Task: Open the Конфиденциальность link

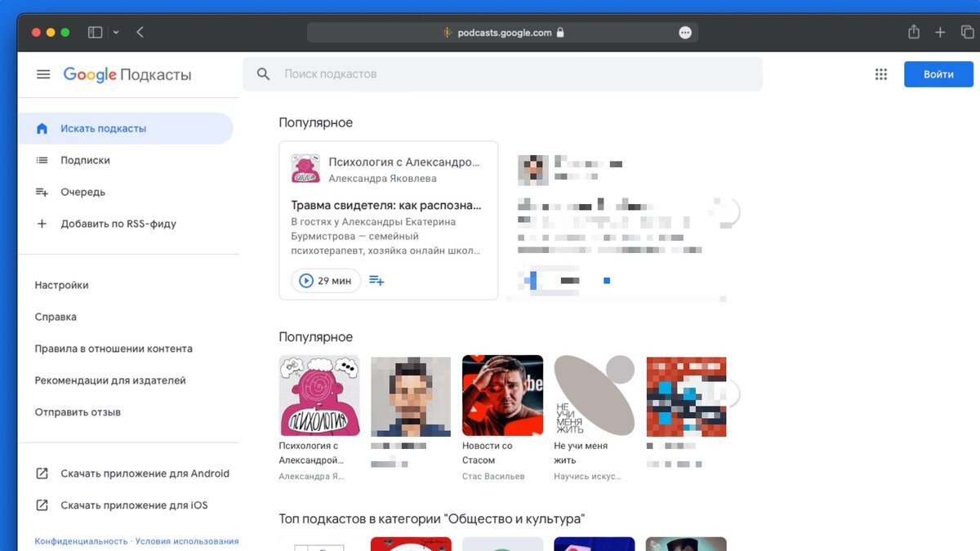Action: coord(81,541)
